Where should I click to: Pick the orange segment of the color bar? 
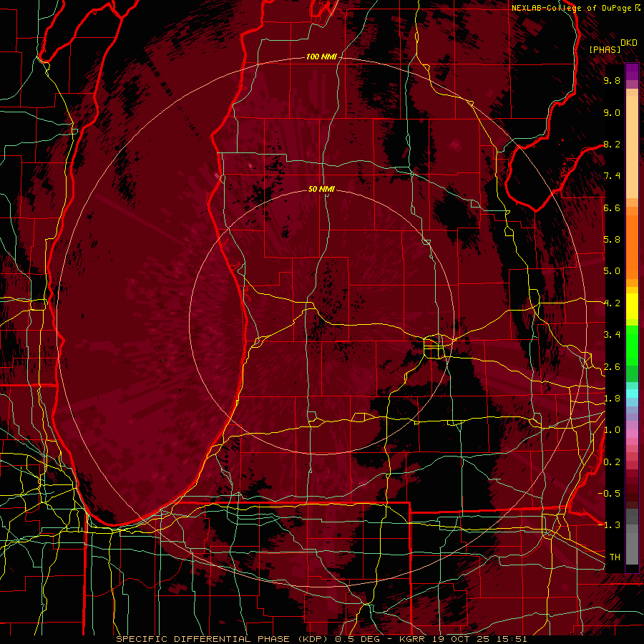[632, 246]
